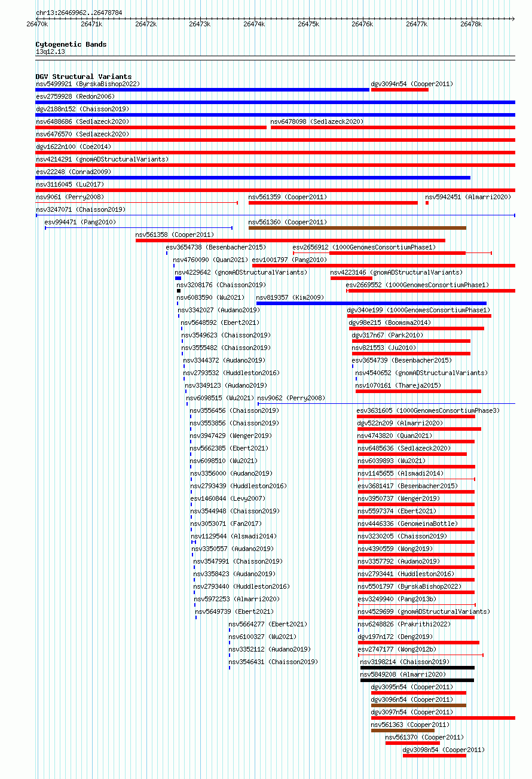Click esv3631605 (1000GenomesConsortiumPhase3) label
This screenshot has height=779, width=532.
click(x=428, y=410)
